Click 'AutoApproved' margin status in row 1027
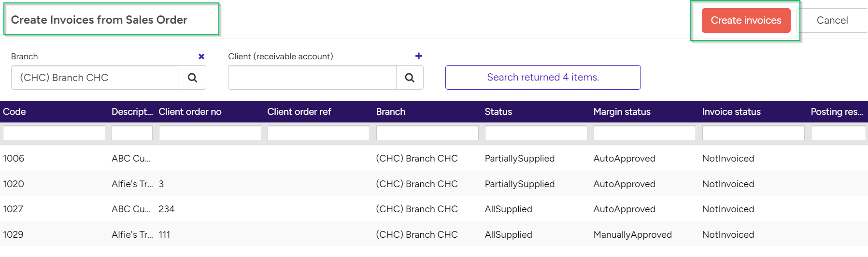Image resolution: width=868 pixels, height=257 pixels. pos(624,209)
